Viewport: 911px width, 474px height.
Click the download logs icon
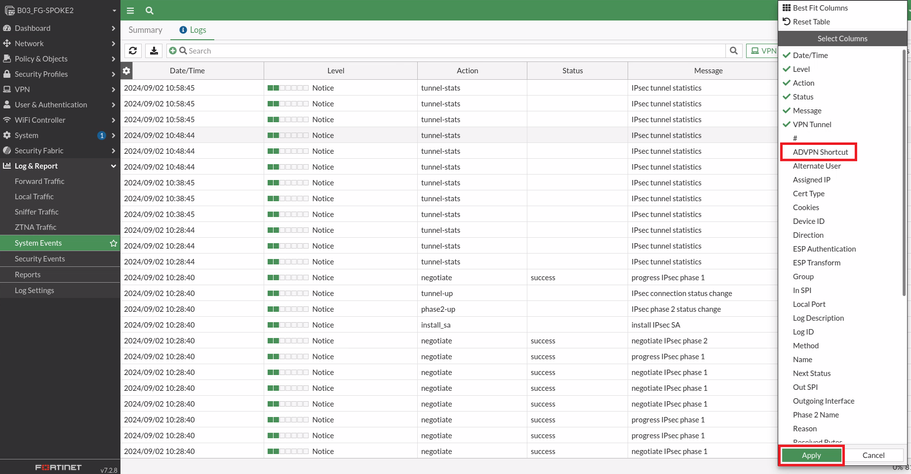(x=154, y=51)
